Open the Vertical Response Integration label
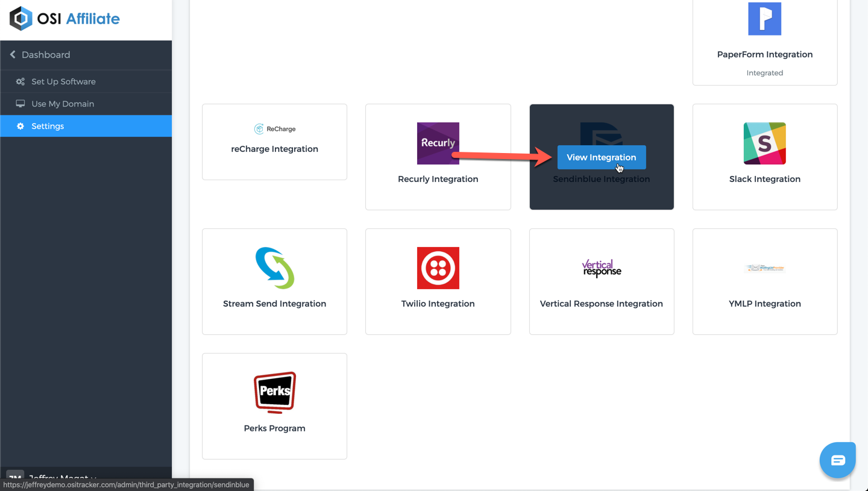This screenshot has height=491, width=868. [x=602, y=304]
